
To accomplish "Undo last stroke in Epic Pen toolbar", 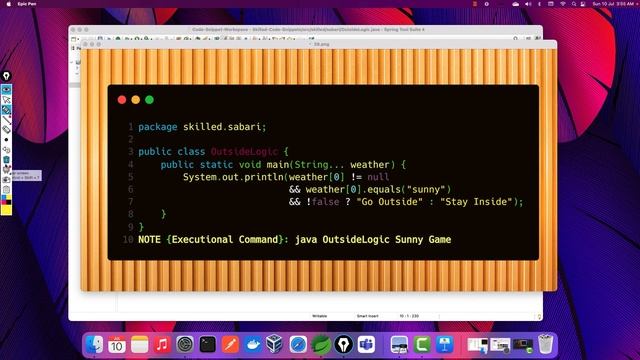I will (x=6, y=150).
